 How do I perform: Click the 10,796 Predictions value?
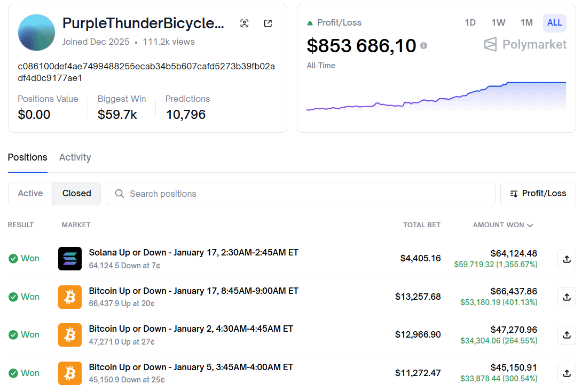click(186, 115)
